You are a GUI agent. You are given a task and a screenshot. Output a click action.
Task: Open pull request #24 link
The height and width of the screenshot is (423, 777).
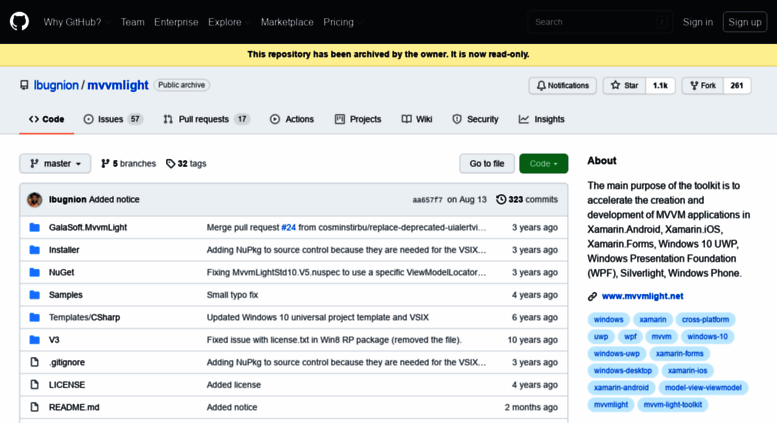coord(288,227)
